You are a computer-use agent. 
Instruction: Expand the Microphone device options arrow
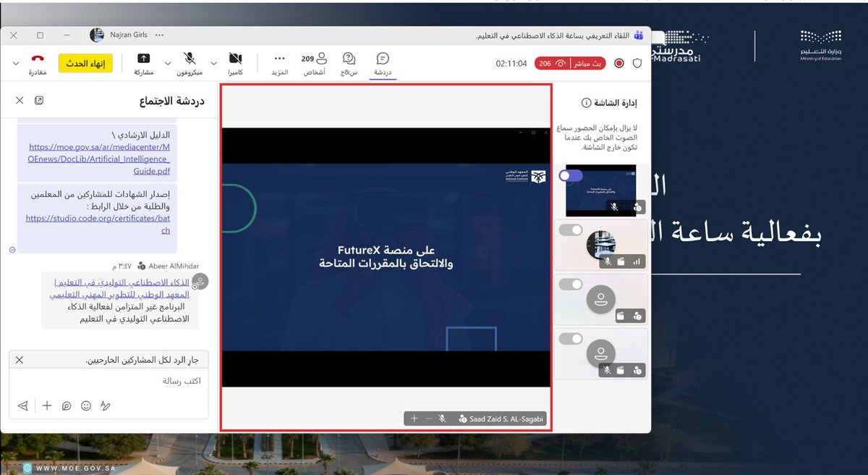pos(168,64)
